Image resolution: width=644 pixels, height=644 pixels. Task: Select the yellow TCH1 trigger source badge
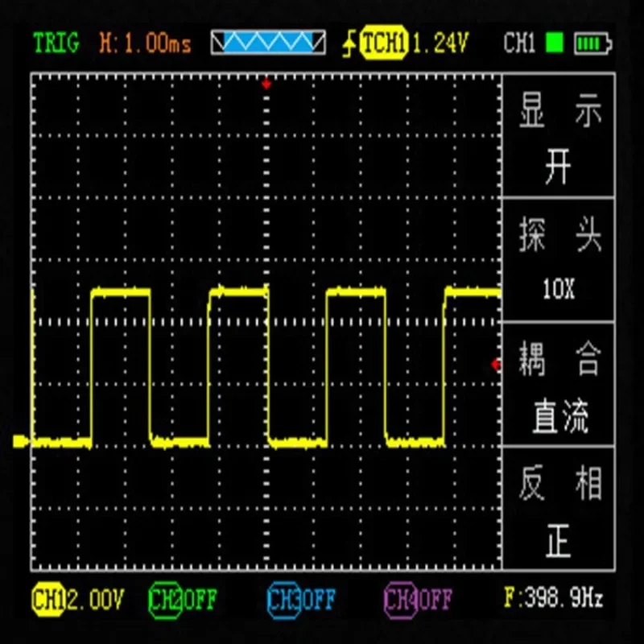pos(384,43)
